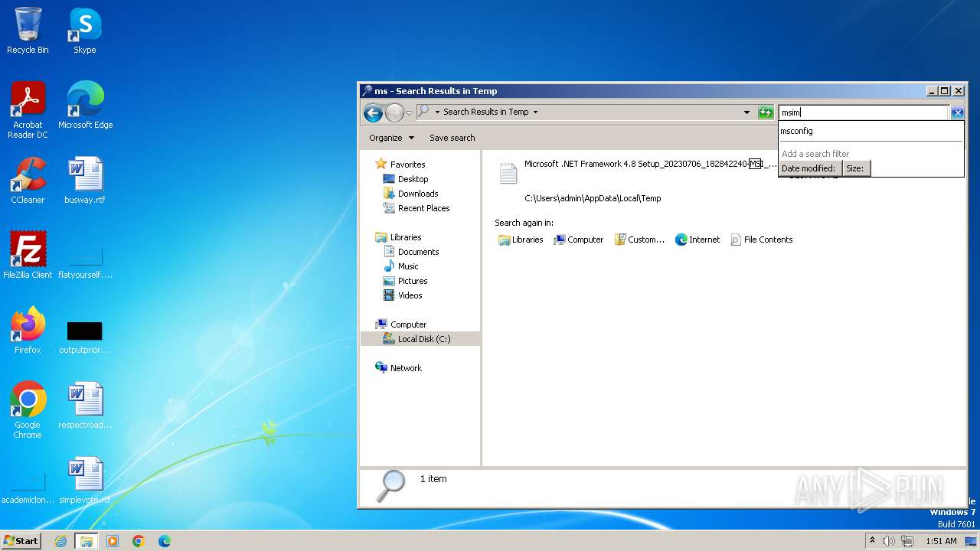Image resolution: width=980 pixels, height=551 pixels.
Task: Select Computer in navigation pane
Action: coord(408,324)
